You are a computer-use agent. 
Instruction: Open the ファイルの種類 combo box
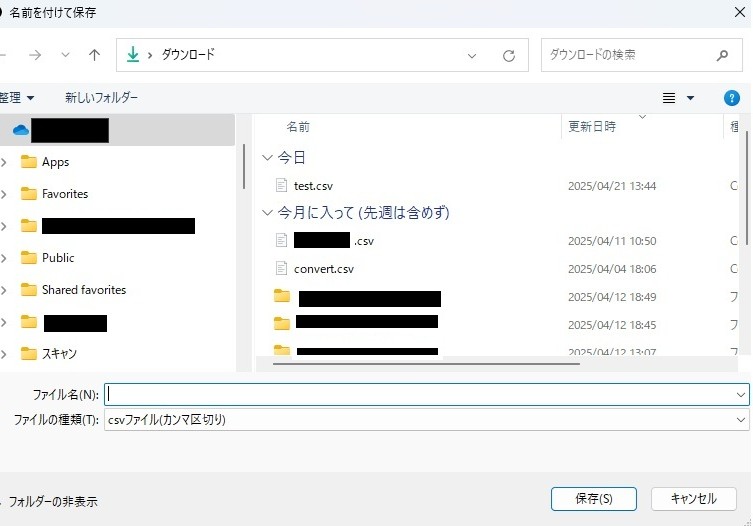(x=426, y=420)
